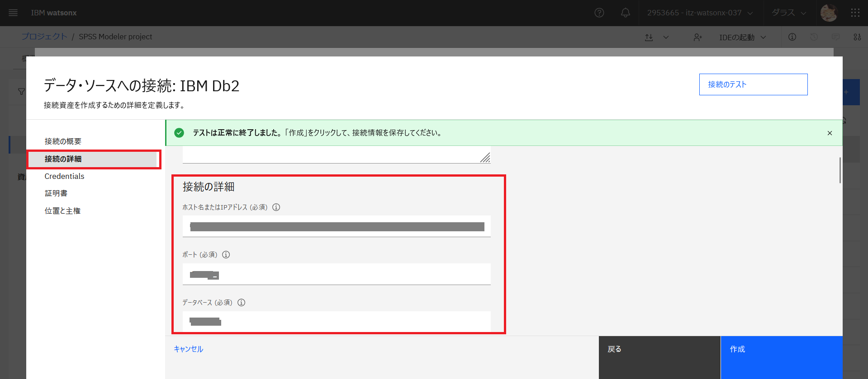Image resolution: width=868 pixels, height=379 pixels.
Task: Click info icon next to ホスト名またはIPアドレス
Action: coord(276,207)
